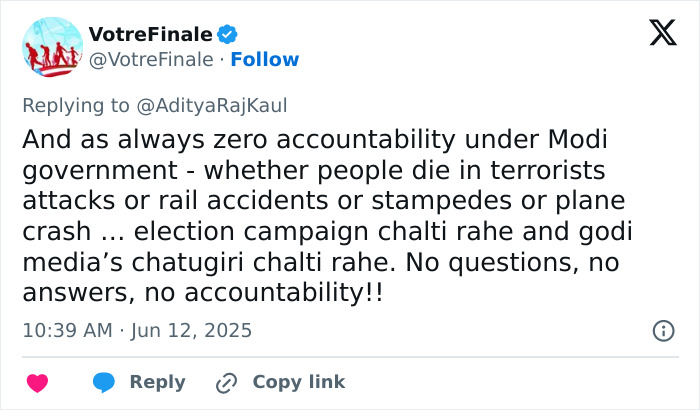Like the tweet with the heart icon
Viewport: 700px width, 410px height.
(37, 382)
